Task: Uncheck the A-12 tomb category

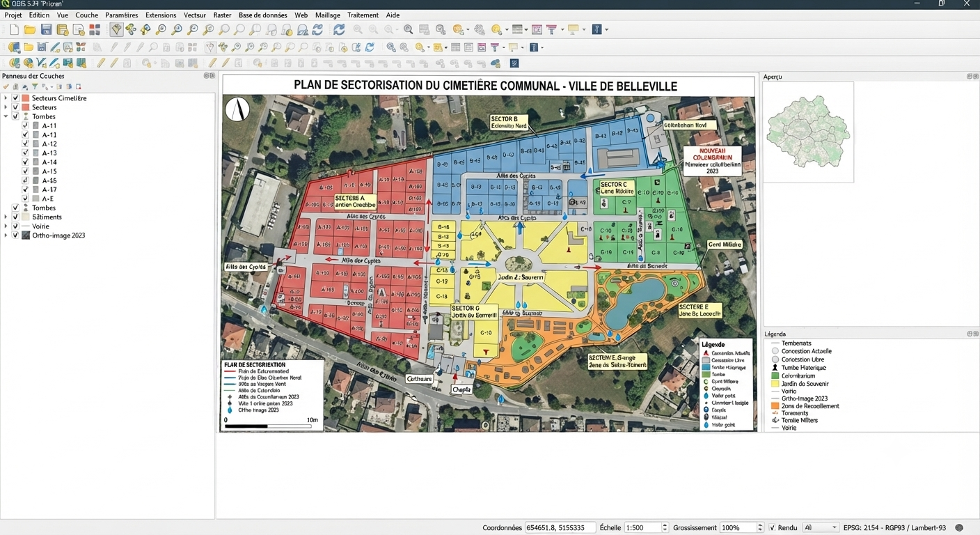Action: click(26, 144)
